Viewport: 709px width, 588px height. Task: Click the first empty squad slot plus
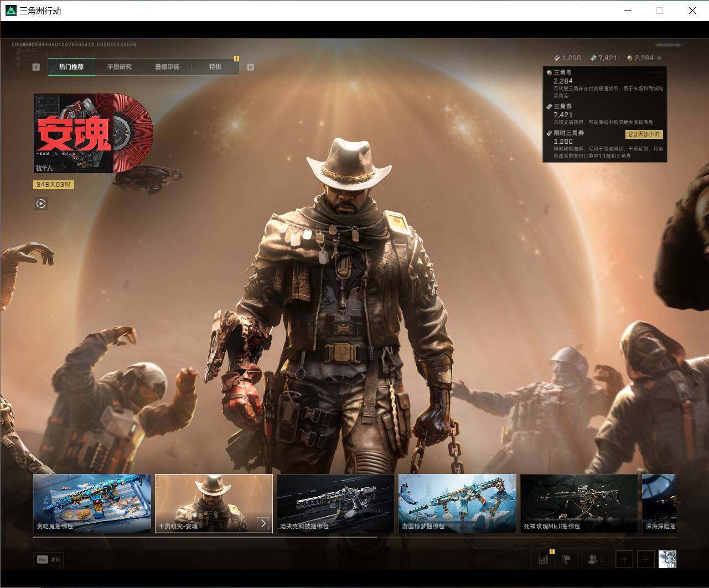click(x=624, y=559)
